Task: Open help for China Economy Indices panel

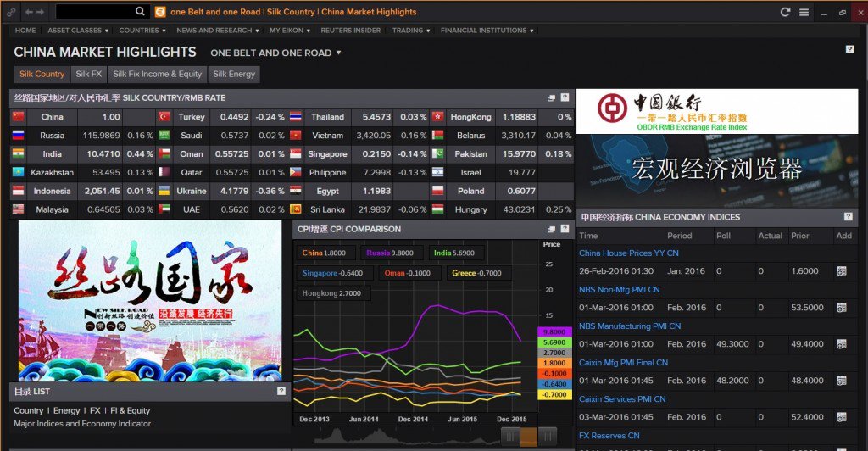Action: [848, 216]
